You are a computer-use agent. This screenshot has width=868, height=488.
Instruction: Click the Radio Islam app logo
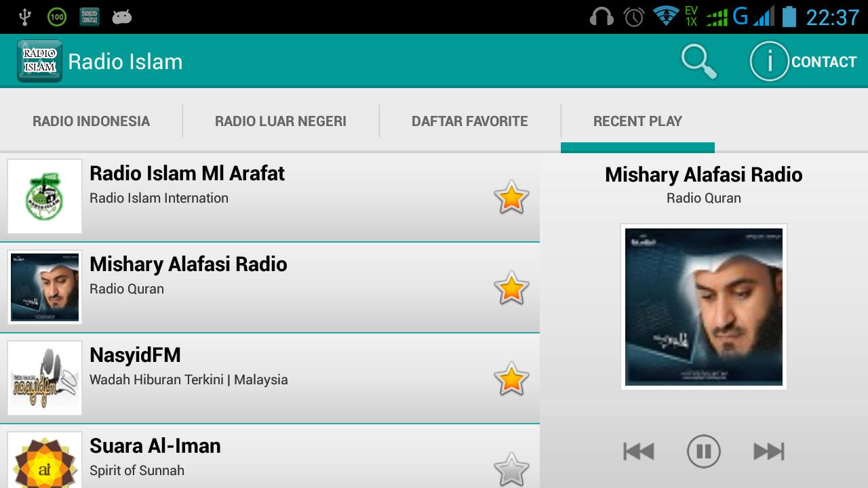tap(40, 61)
